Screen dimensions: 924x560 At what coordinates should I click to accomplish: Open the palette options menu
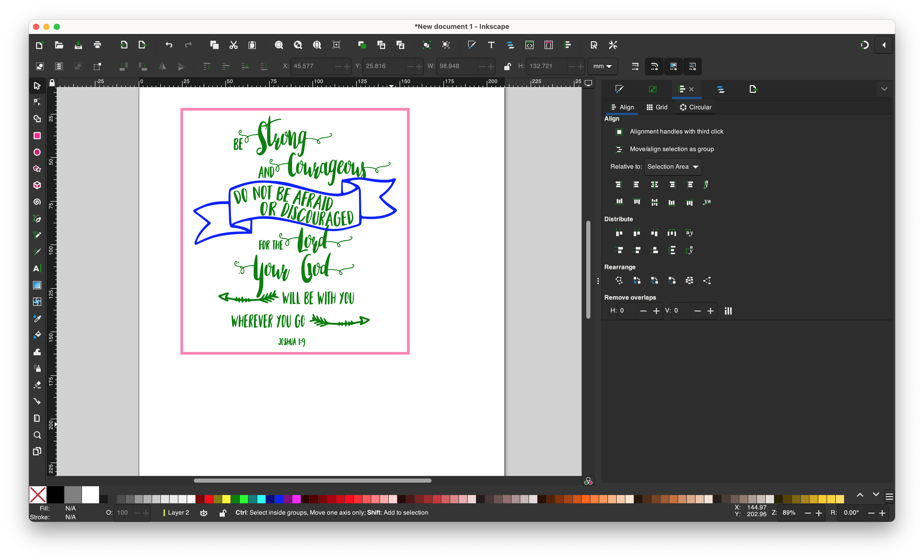(889, 497)
